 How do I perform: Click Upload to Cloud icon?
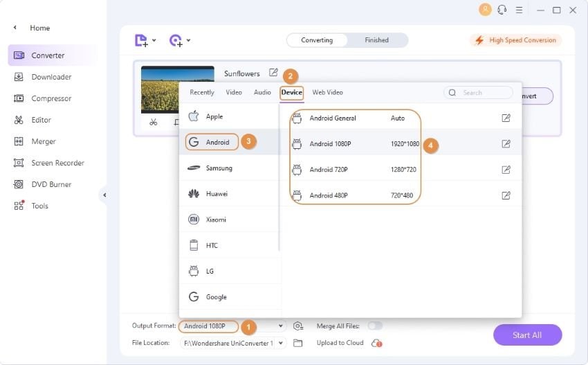pyautogui.click(x=376, y=343)
